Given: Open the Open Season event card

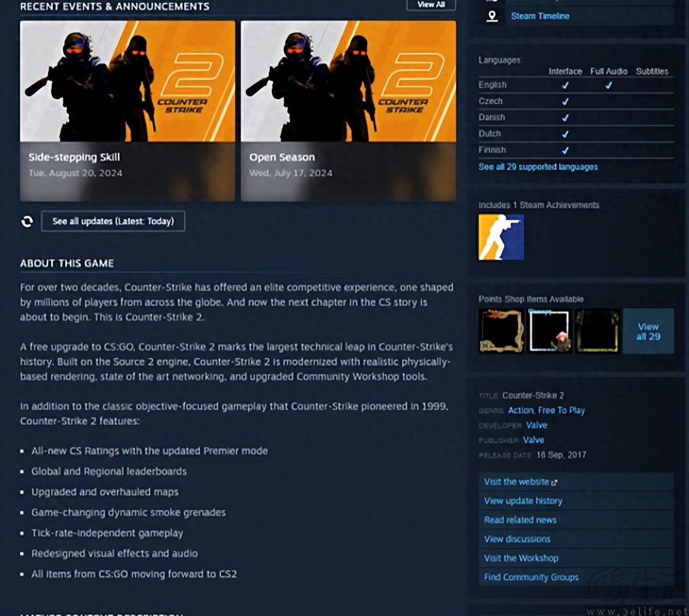Looking at the screenshot, I should 348,111.
